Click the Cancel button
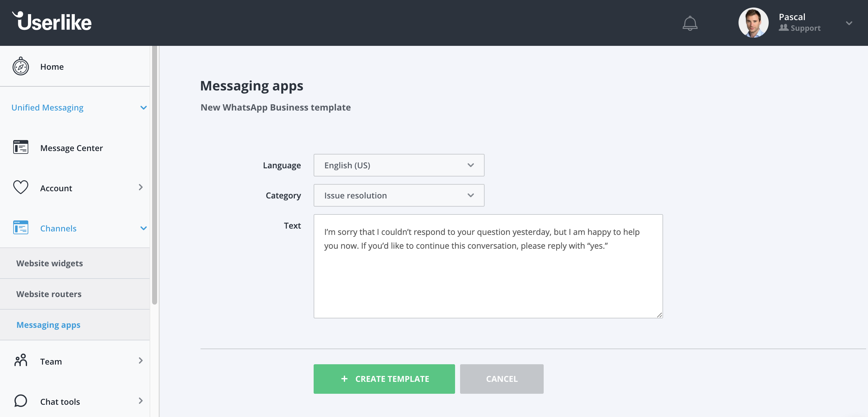 (501, 379)
